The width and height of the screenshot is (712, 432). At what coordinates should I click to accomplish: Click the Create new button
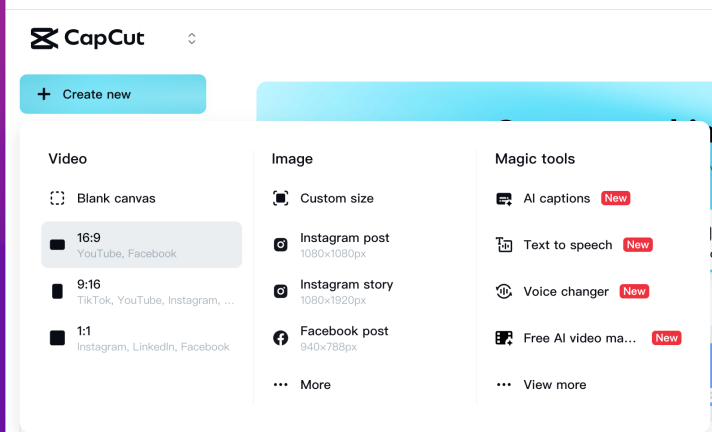point(113,94)
